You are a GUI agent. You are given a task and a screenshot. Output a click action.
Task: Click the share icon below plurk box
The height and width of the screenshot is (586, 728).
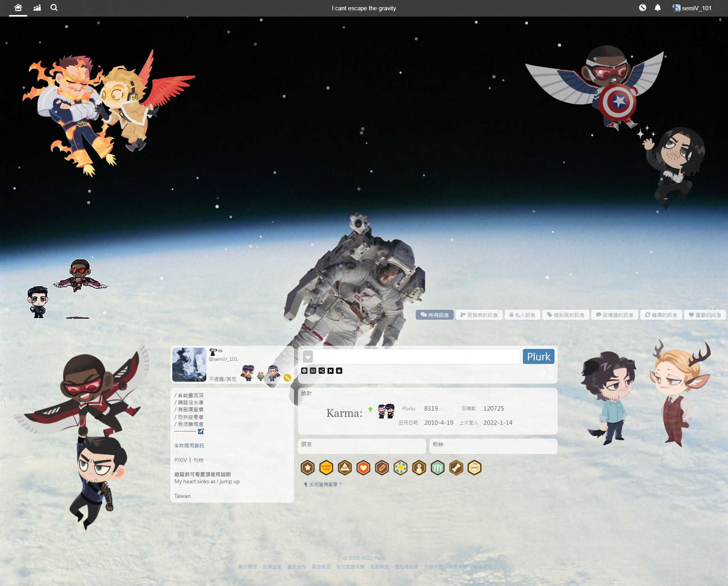point(322,371)
